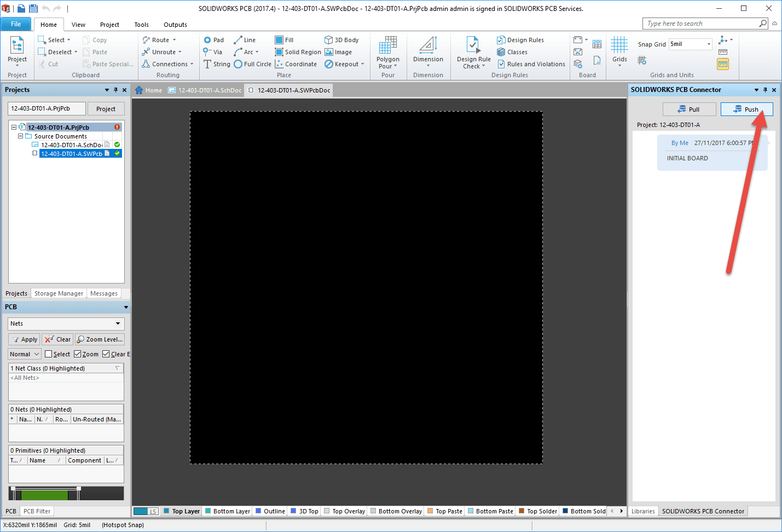
Task: Click the Top Layer color swatch
Action: click(166, 511)
